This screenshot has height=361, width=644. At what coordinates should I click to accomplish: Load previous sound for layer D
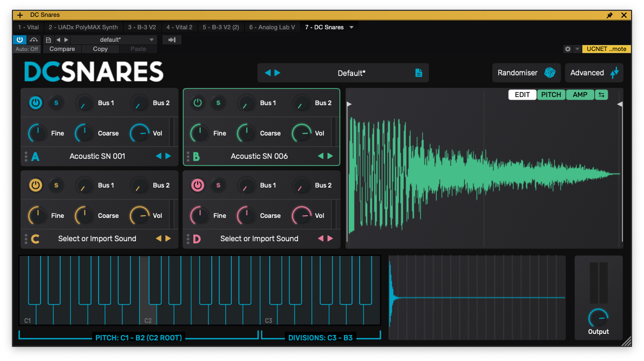(x=321, y=238)
